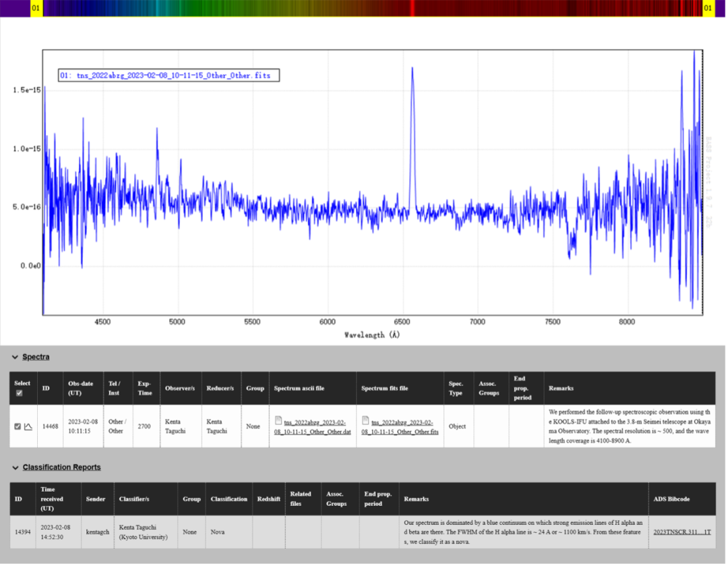Click the Spectra section heading
Viewport: 728px width, 566px height.
[36, 357]
